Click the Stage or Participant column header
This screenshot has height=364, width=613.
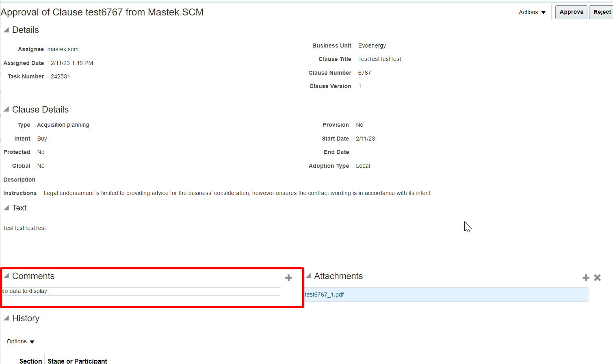pyautogui.click(x=77, y=361)
